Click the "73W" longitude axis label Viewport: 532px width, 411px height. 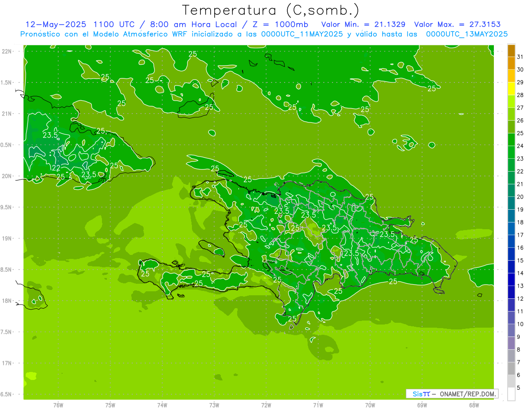[x=214, y=405]
